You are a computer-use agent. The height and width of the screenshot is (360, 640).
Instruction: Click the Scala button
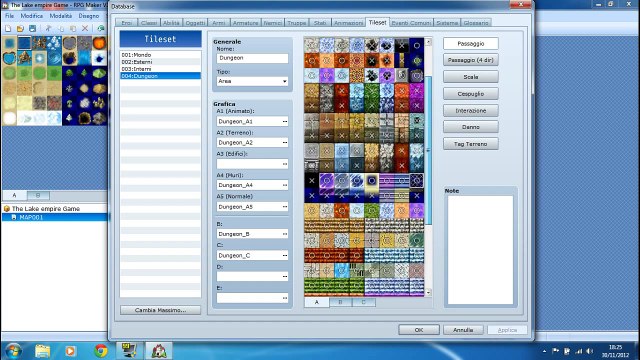click(471, 77)
